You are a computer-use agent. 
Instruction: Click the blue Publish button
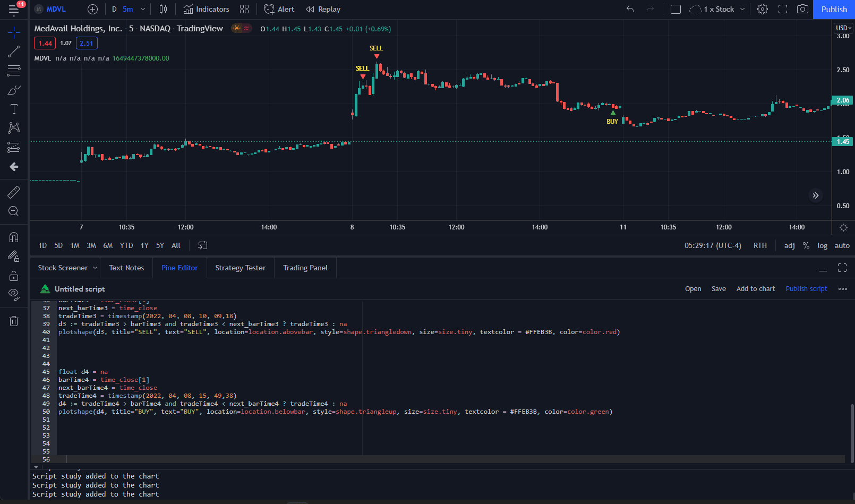coord(834,10)
